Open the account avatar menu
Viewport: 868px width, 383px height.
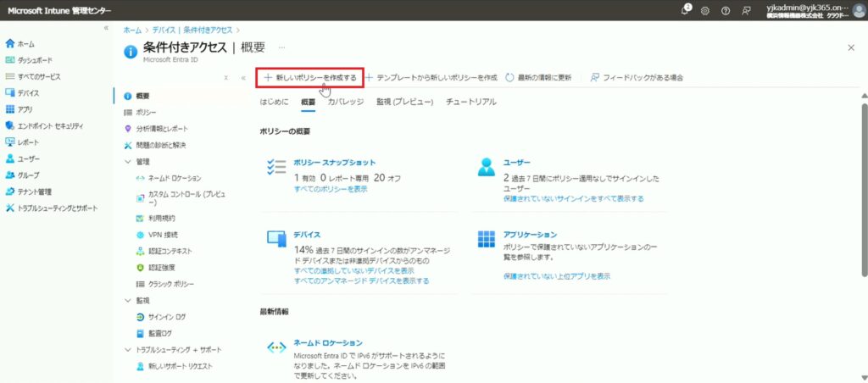pos(859,10)
